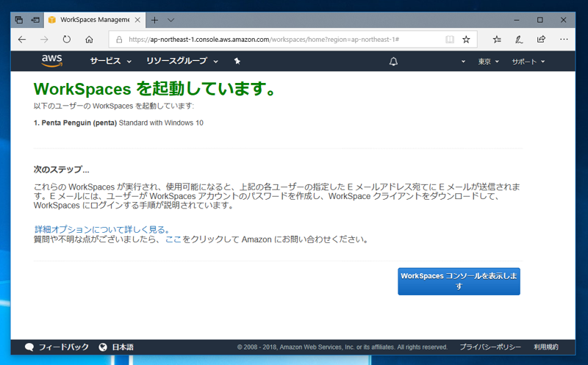Click the ここ contact link
588x365 pixels.
(x=173, y=239)
